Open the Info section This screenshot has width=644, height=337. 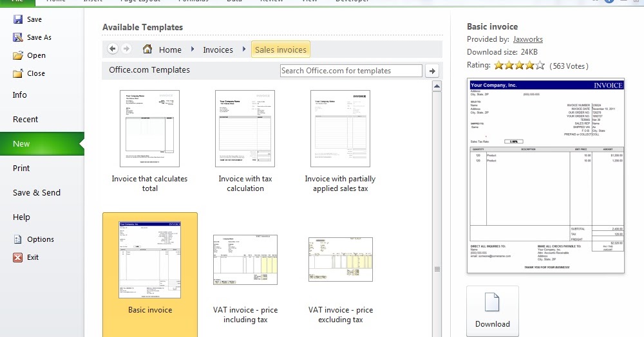[x=20, y=95]
